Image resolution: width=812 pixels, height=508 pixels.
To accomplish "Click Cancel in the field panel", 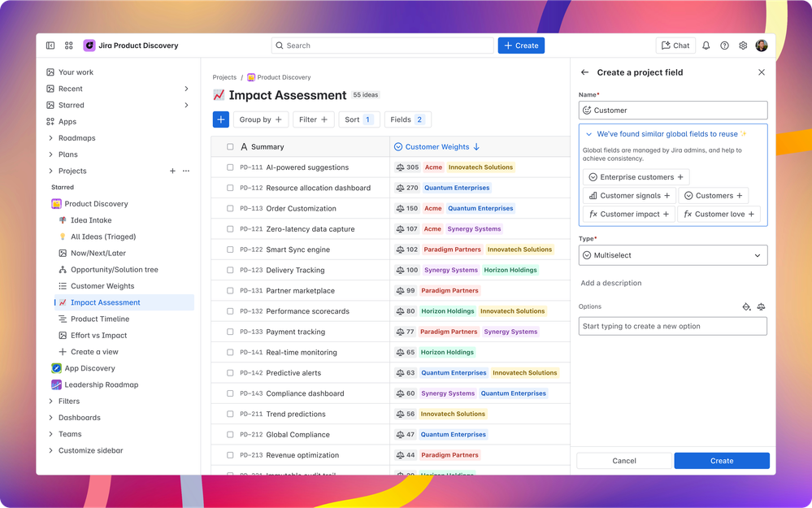I will tap(624, 461).
